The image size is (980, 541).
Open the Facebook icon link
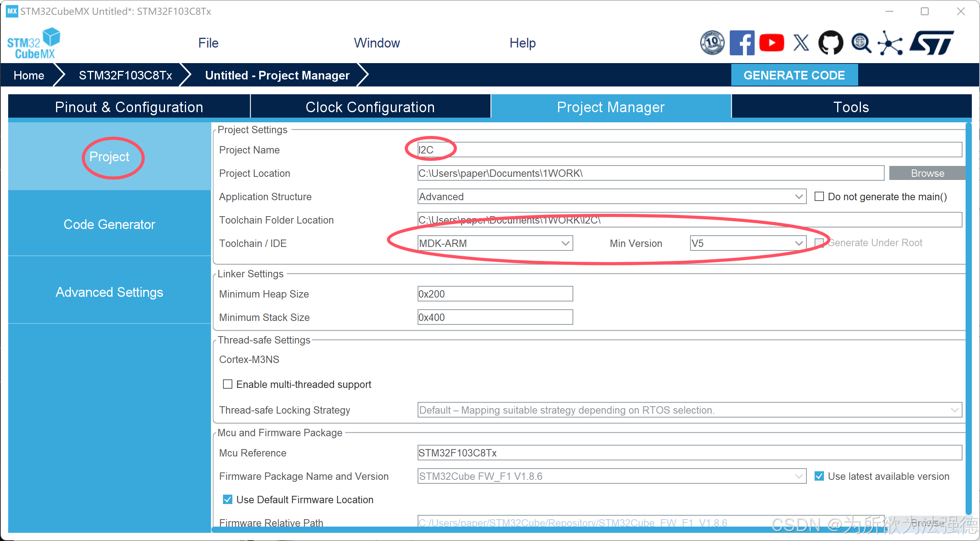741,43
